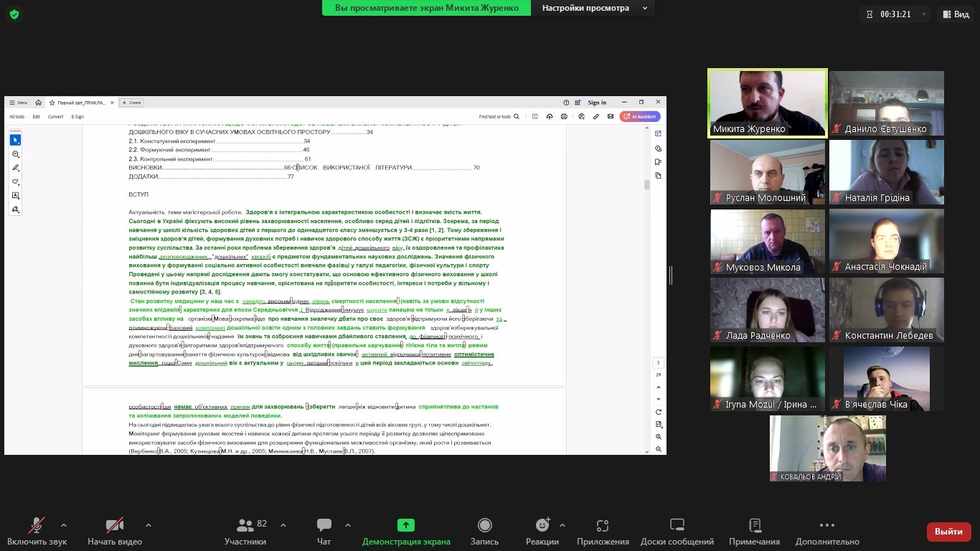The height and width of the screenshot is (551, 980).
Task: Click the green Share Screen button
Action: point(406,531)
